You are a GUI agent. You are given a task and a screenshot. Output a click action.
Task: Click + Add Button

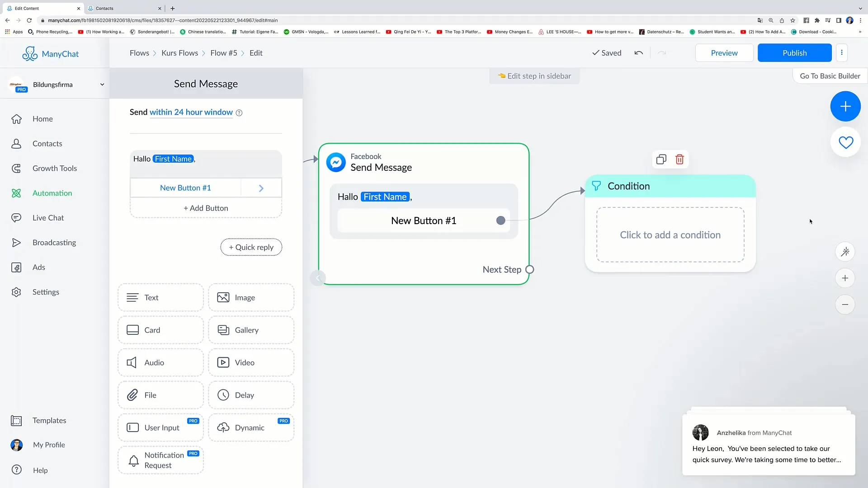[x=206, y=208]
